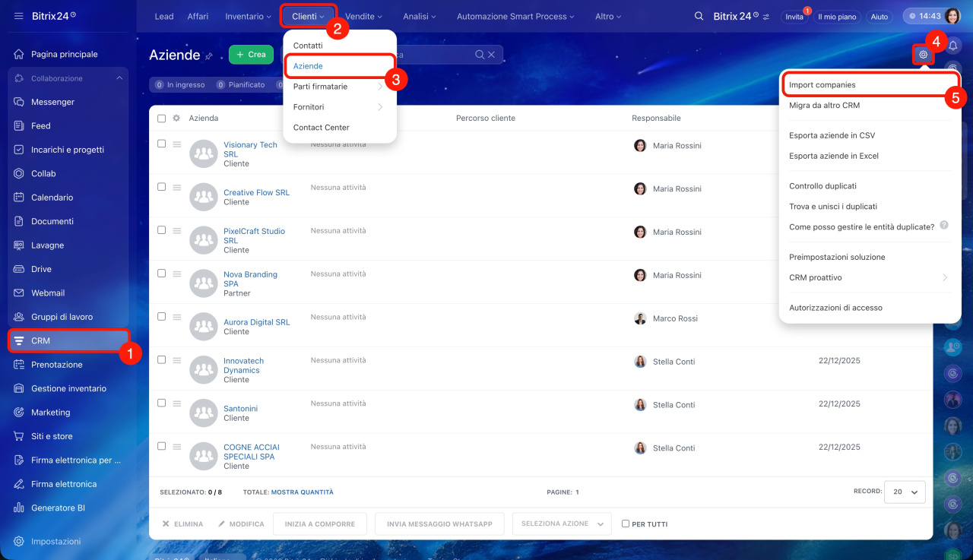
Task: Choose Contatti in the Clienti dropdown
Action: 308,46
